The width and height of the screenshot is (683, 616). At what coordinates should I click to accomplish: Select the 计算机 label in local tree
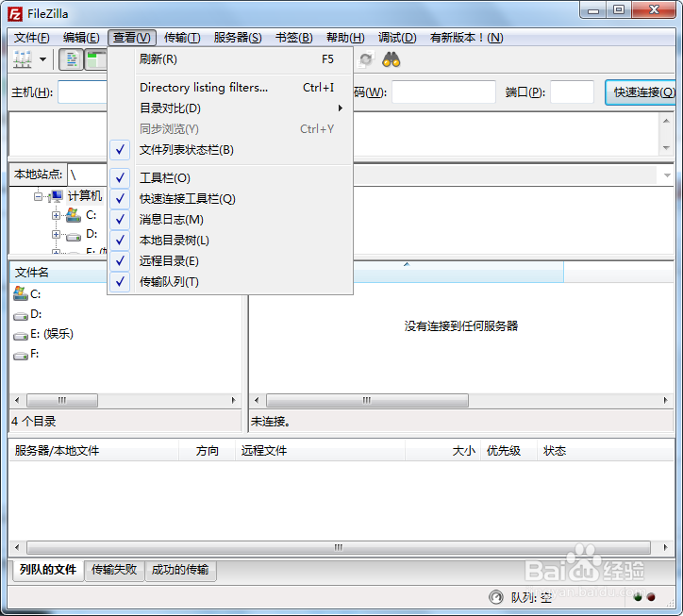click(x=85, y=196)
